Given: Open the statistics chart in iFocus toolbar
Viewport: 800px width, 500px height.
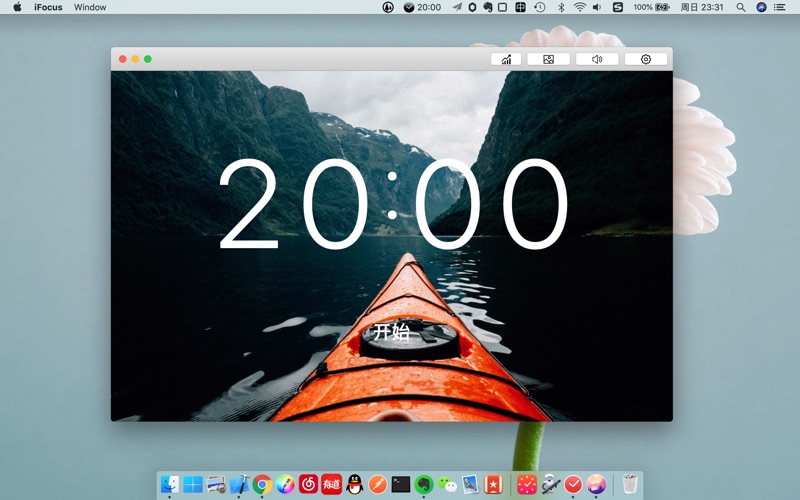Looking at the screenshot, I should pyautogui.click(x=506, y=59).
